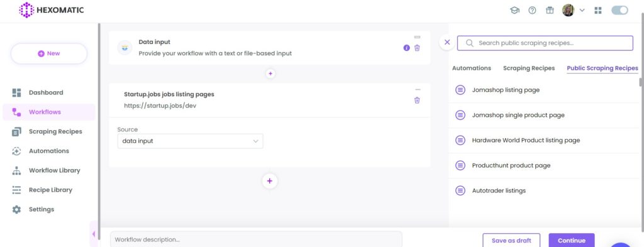Delete the Startup.jobs listing pages step
Screen dimensions: 644x247
coord(417,100)
